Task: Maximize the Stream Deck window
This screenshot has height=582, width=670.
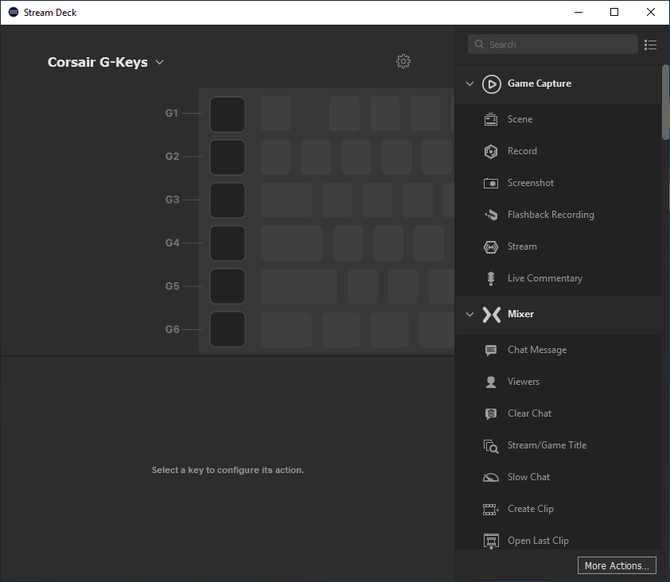Action: click(614, 12)
